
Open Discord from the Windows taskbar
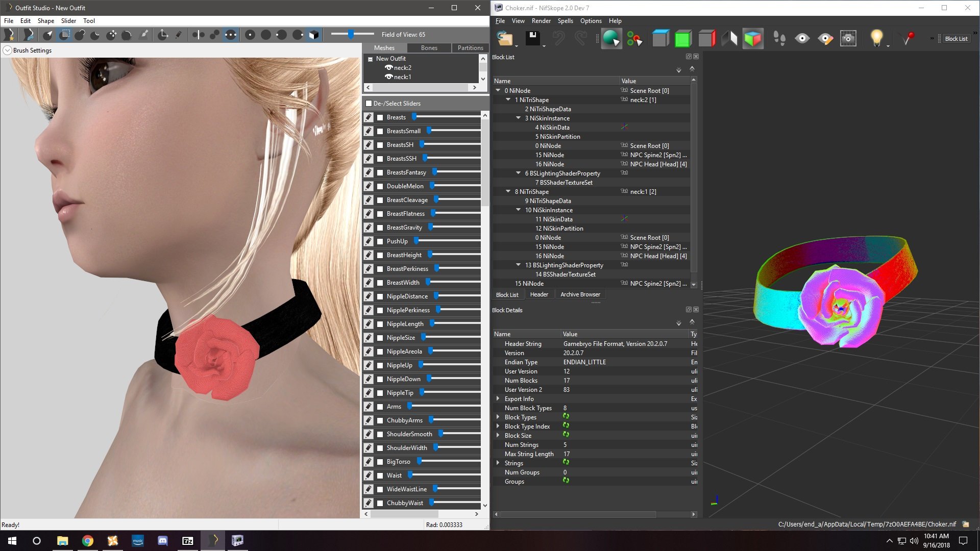163,541
